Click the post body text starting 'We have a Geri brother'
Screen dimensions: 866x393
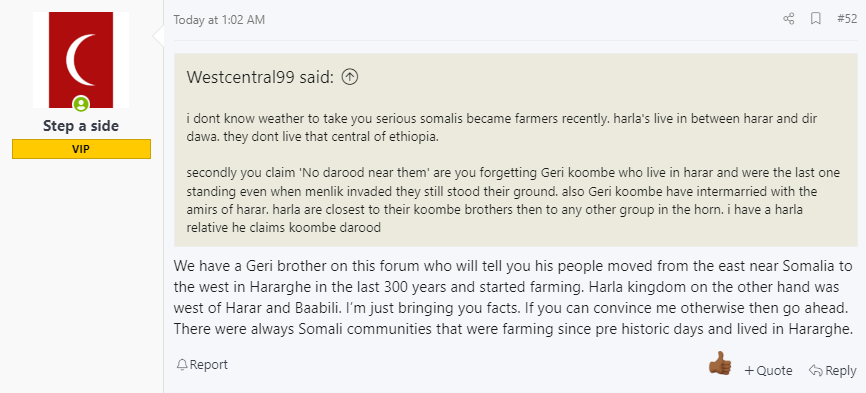pos(514,298)
